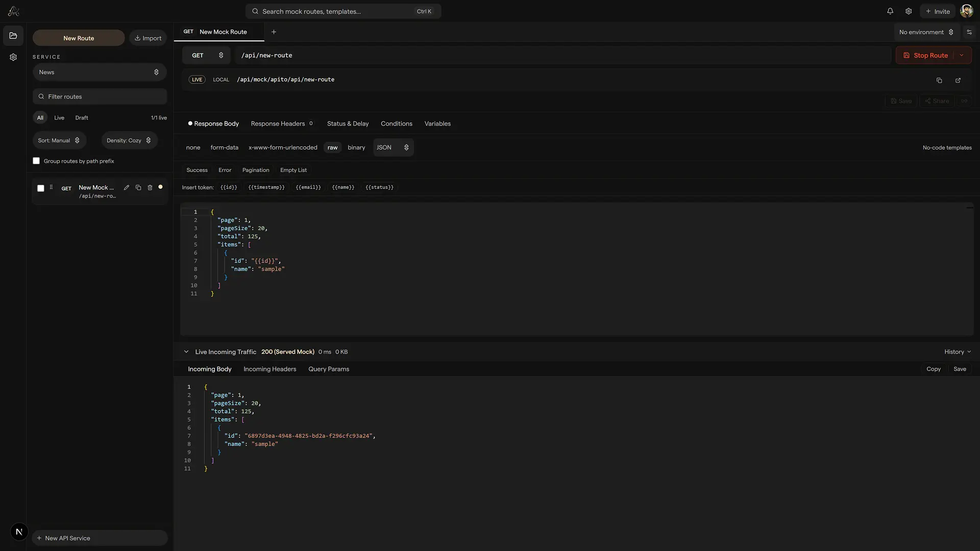Click the search mock routes field

(x=343, y=11)
